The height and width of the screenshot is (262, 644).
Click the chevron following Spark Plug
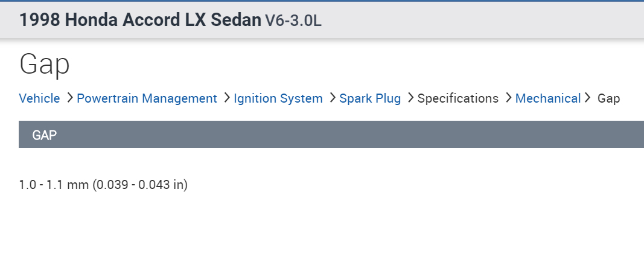(410, 98)
